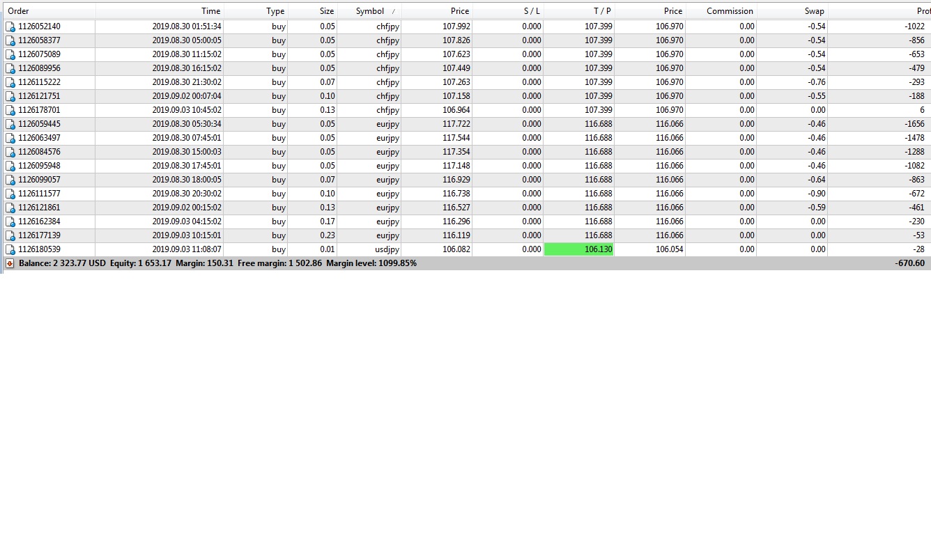The height and width of the screenshot is (560, 931).
Task: Sort trades by the Swap header
Action: 792,11
